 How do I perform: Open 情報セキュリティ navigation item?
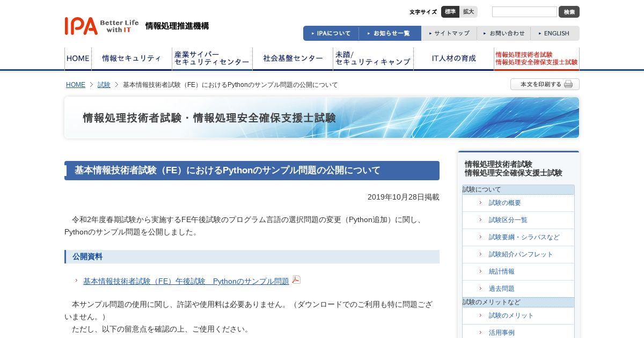click(x=131, y=58)
